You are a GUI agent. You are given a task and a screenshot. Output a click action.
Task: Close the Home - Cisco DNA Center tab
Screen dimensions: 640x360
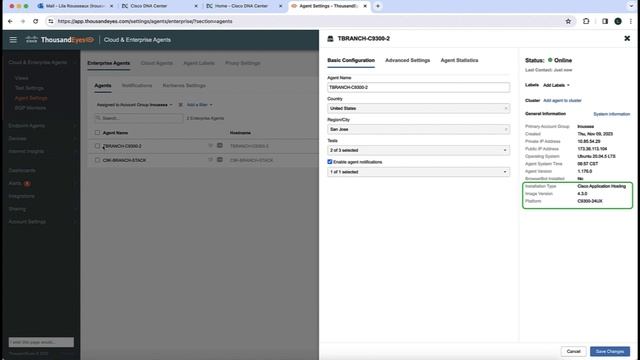pos(280,6)
